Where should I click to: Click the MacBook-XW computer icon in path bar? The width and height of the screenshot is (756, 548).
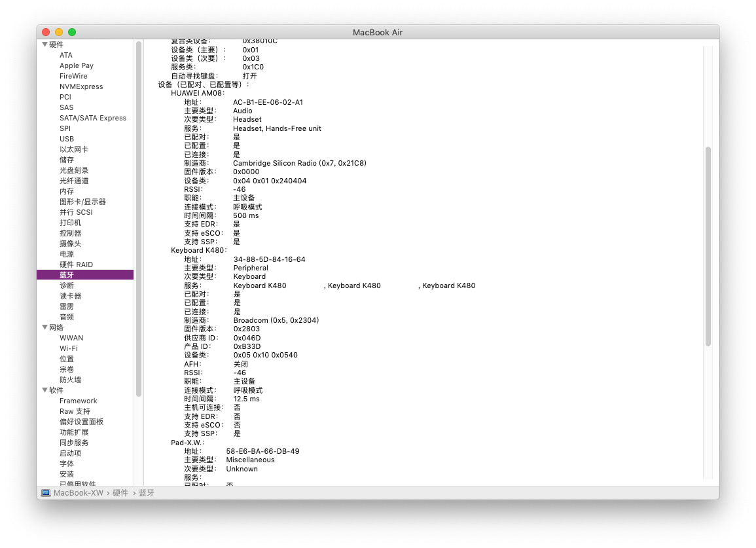46,493
